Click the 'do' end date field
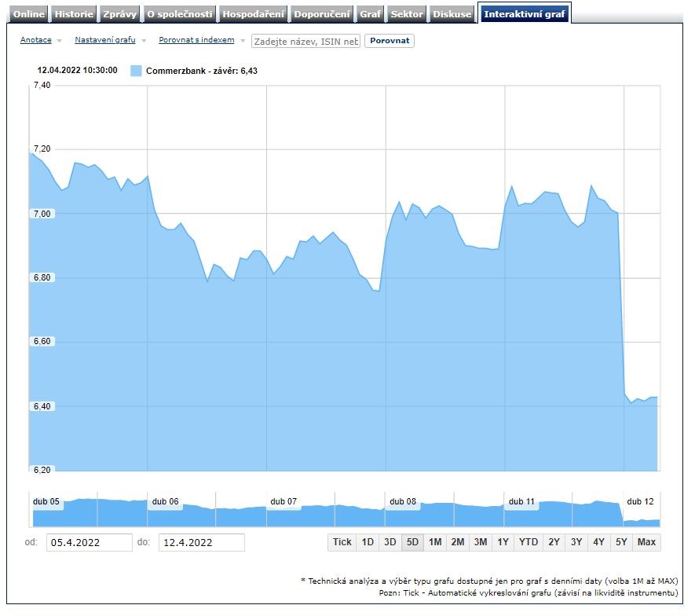The image size is (695, 616). [201, 542]
